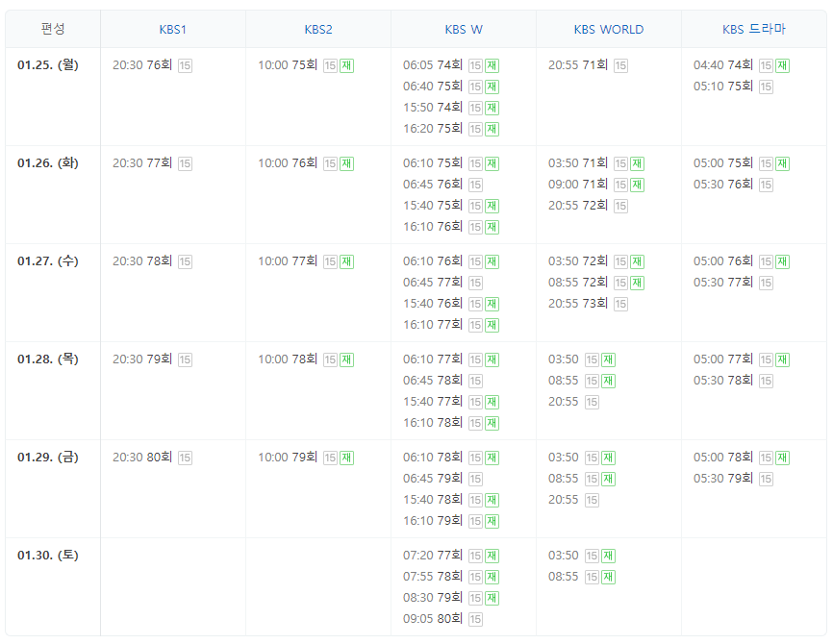The image size is (833, 644).
Task: Select the 05:00 77회 entry under KBS 드라마
Action: [x=723, y=359]
